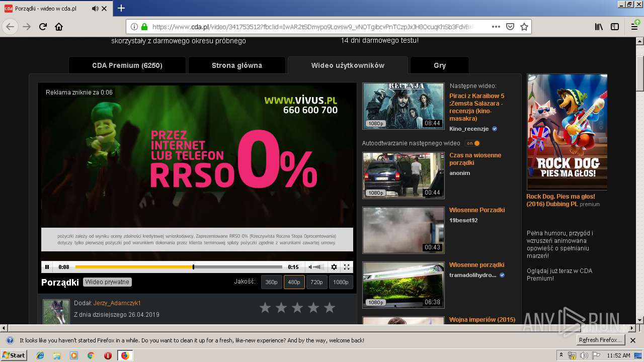The width and height of the screenshot is (644, 362).
Task: Open the smoky video thumbnail 00:43
Action: click(x=404, y=230)
